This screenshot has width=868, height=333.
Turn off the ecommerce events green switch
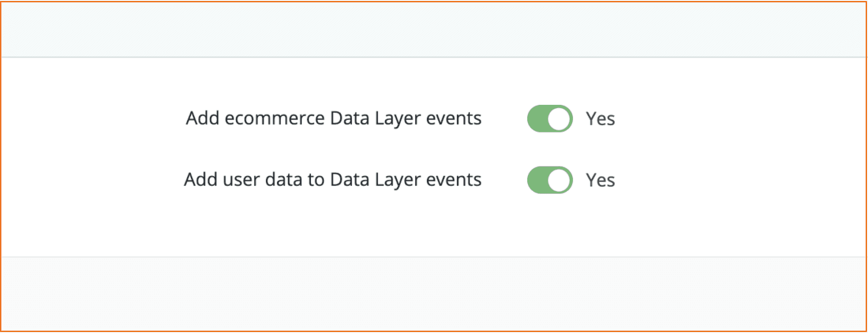550,118
